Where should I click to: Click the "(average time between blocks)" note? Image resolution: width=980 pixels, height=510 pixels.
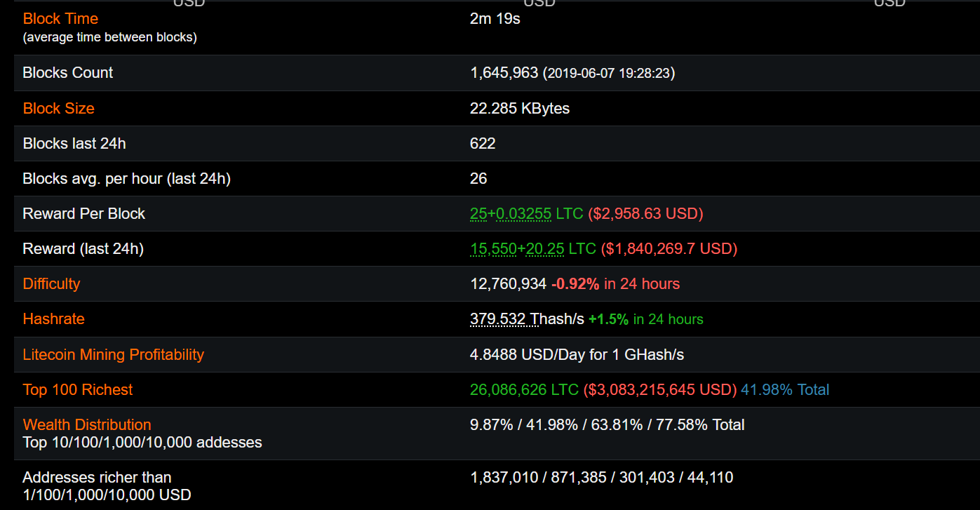pos(109,37)
